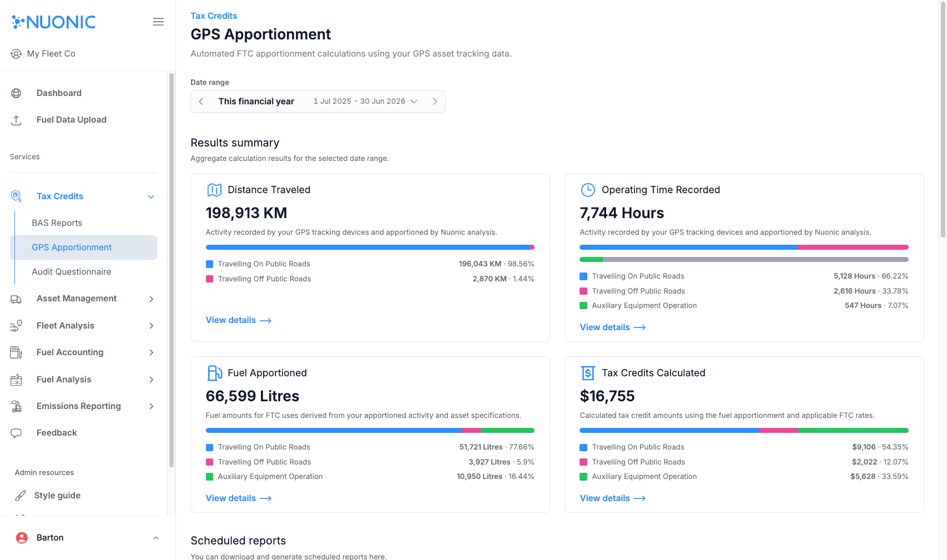The width and height of the screenshot is (947, 560).
Task: Go to previous date range period
Action: pyautogui.click(x=201, y=102)
